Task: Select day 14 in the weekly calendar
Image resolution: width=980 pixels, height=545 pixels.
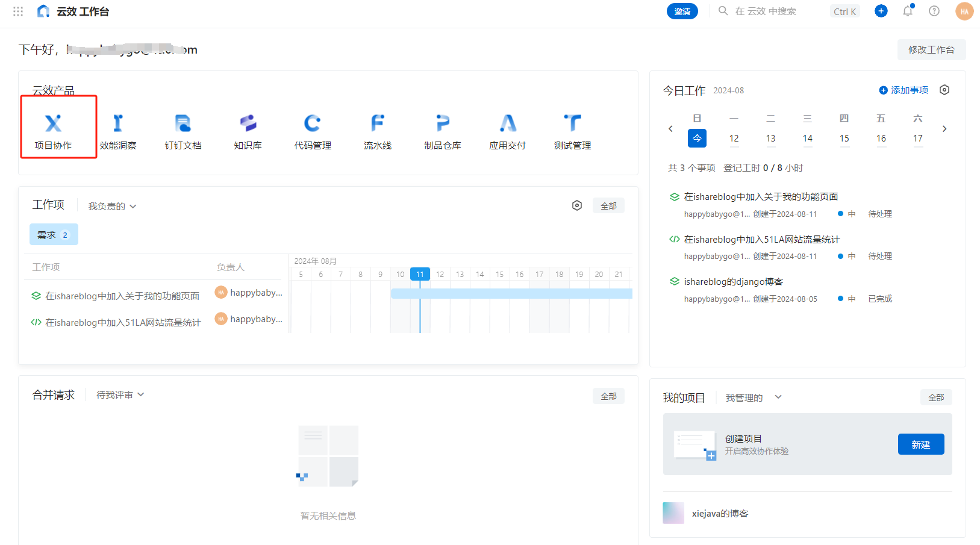Action: tap(807, 139)
